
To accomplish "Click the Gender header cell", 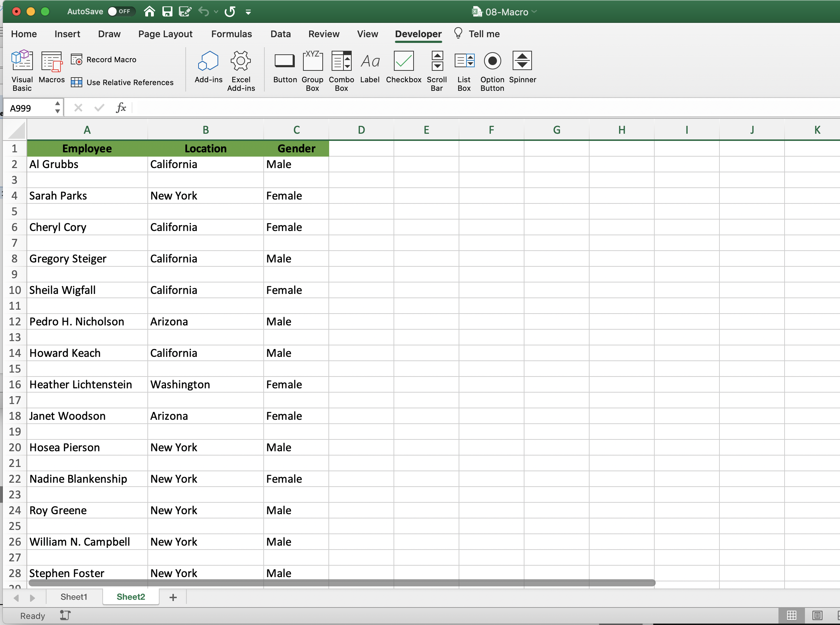I will [x=297, y=149].
